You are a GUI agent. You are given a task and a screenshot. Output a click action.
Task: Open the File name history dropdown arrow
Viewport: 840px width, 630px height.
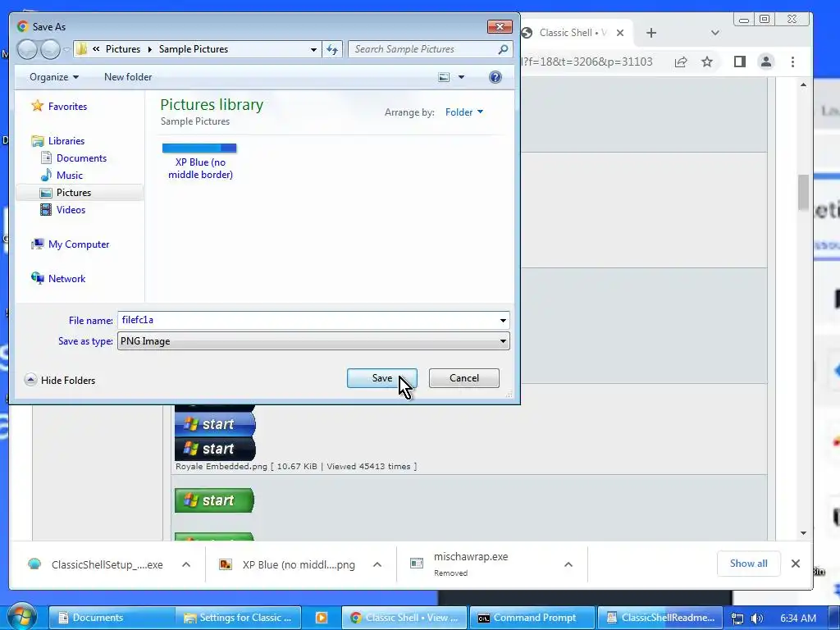pos(503,321)
